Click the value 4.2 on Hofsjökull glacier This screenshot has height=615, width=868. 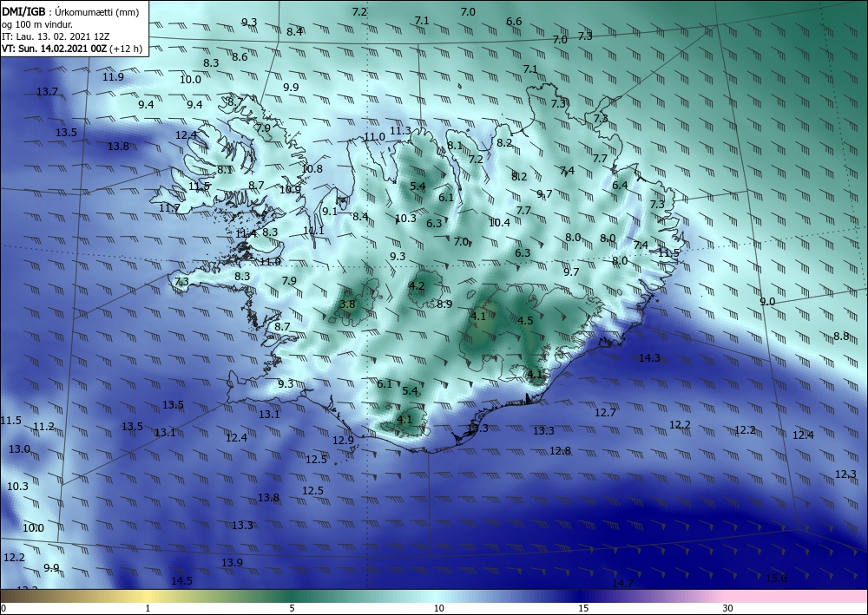(417, 286)
